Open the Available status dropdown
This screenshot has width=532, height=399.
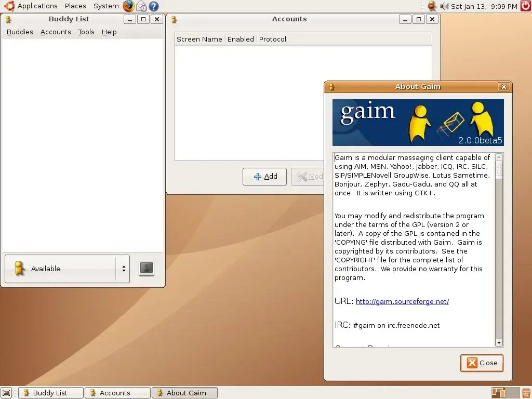(x=67, y=269)
